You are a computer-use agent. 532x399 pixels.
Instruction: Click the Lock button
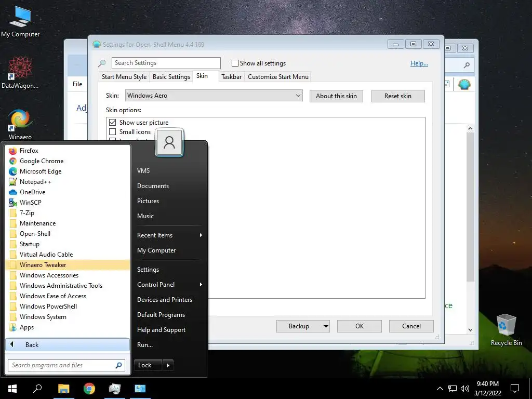[148, 365]
